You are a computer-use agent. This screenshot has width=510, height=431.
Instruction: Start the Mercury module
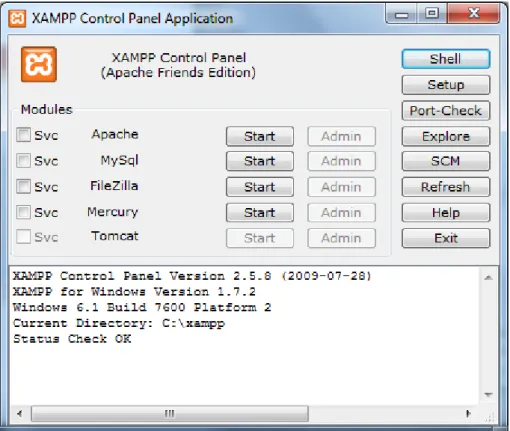pos(260,212)
